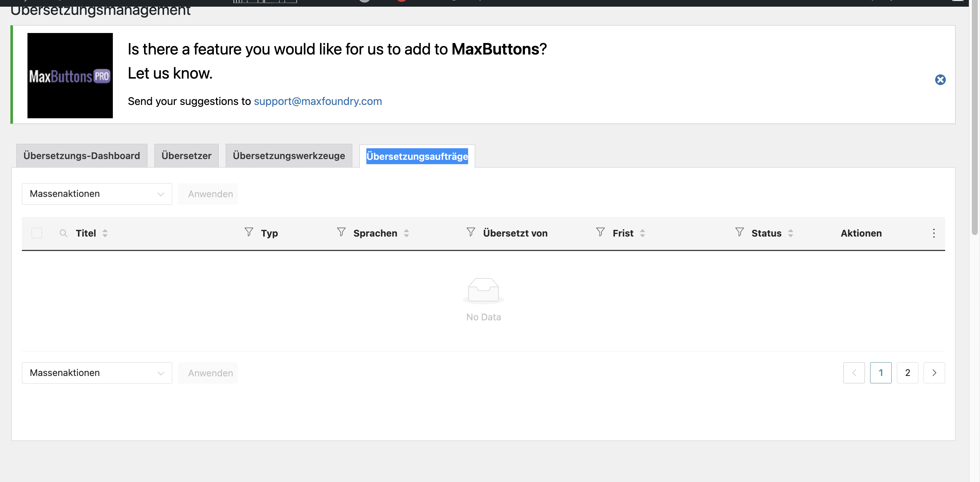Open the Status column filter icon
The height and width of the screenshot is (482, 980).
(x=739, y=232)
